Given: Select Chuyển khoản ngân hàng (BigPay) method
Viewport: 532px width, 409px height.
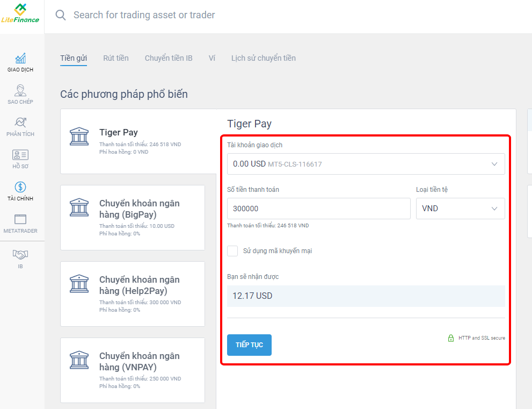Looking at the screenshot, I should coord(133,218).
